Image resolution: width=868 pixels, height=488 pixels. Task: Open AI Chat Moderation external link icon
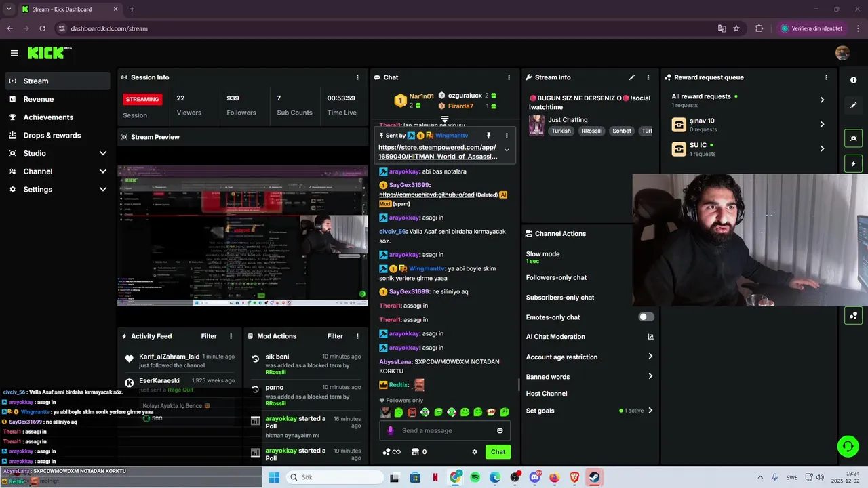click(650, 337)
